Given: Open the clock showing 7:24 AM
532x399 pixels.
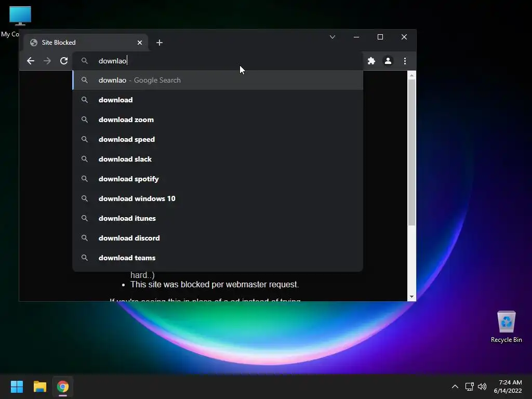Looking at the screenshot, I should (508, 387).
